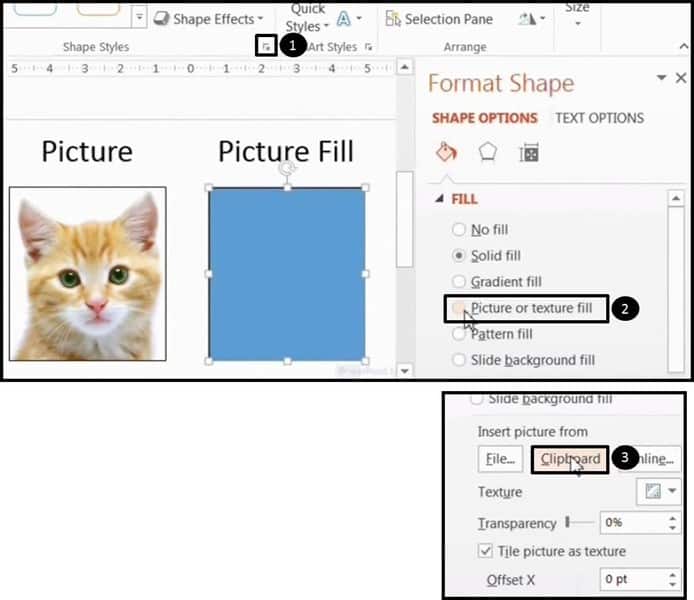This screenshot has height=600, width=694.
Task: Open the WordArt Styles dialog launcher
Action: click(x=368, y=47)
